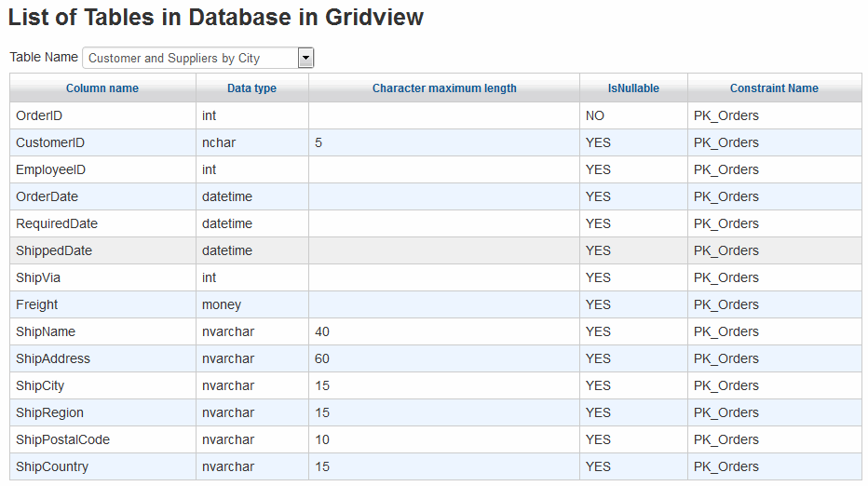Select the RequiredDate cell

[103, 223]
